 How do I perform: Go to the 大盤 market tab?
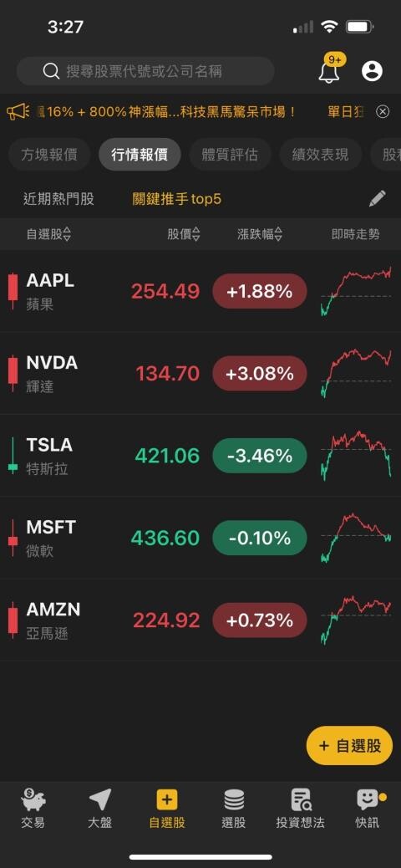(100, 809)
